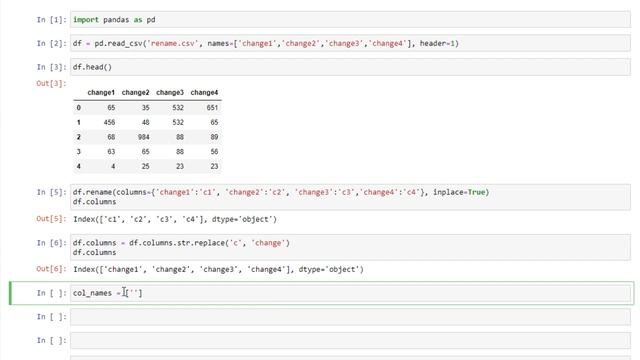Select the import pandas code cell
The height and width of the screenshot is (360, 640).
tap(350, 20)
